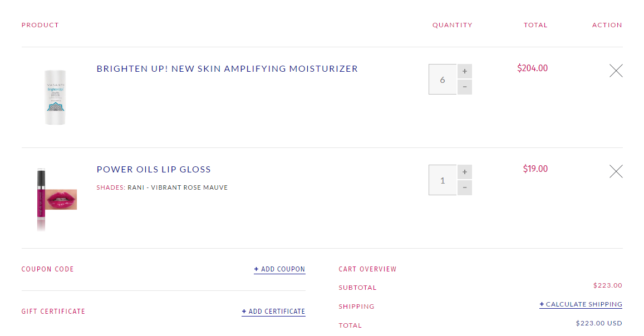Expand Calculate Shipping options
Image resolution: width=644 pixels, height=336 pixels.
pos(581,304)
